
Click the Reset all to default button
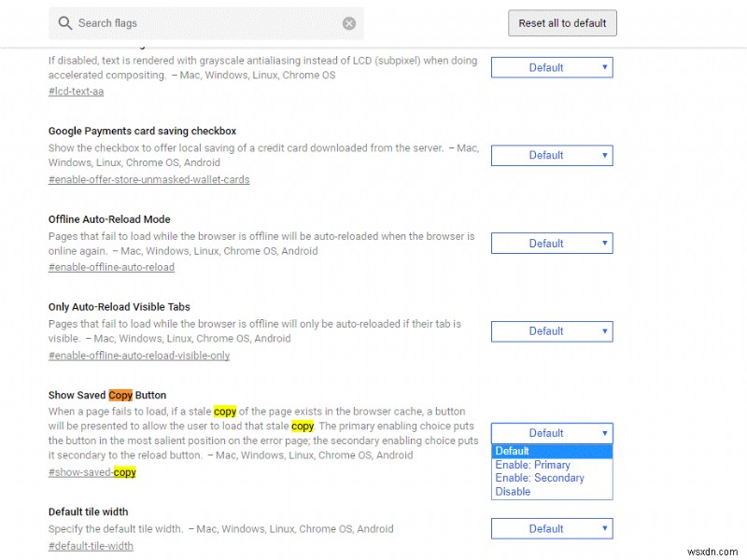[562, 22]
